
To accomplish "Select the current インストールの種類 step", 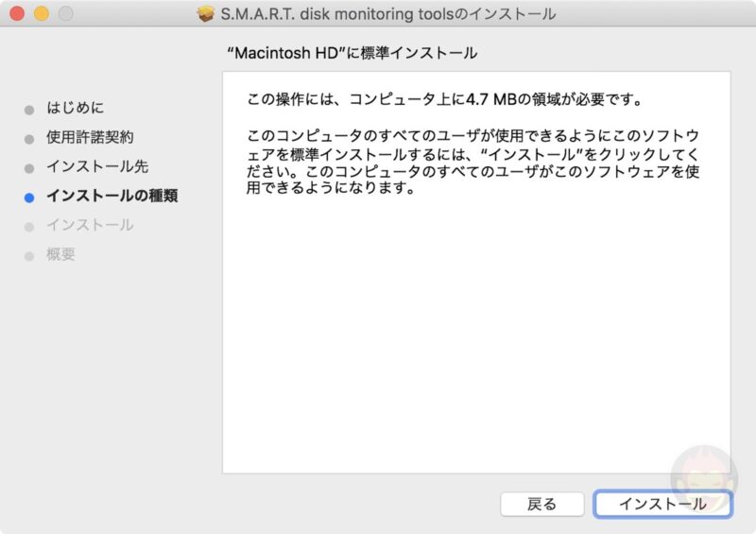I will 112,197.
